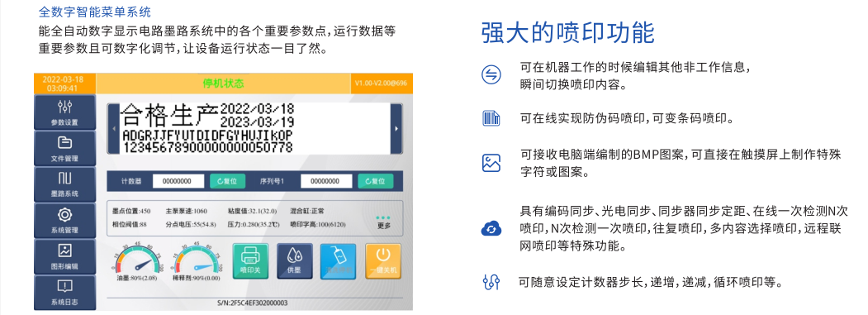868x315 pixels.
Task: Click the date and time display
Action: click(64, 84)
